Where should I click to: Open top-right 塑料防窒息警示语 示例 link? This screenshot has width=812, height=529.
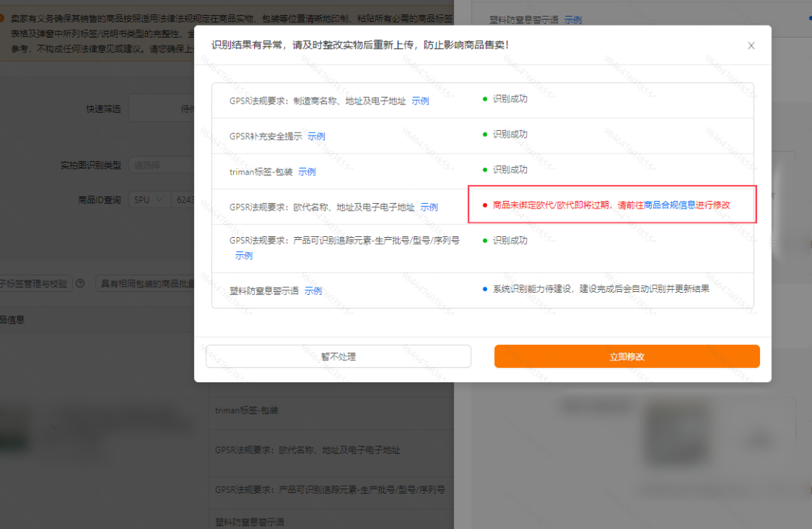pyautogui.click(x=572, y=19)
